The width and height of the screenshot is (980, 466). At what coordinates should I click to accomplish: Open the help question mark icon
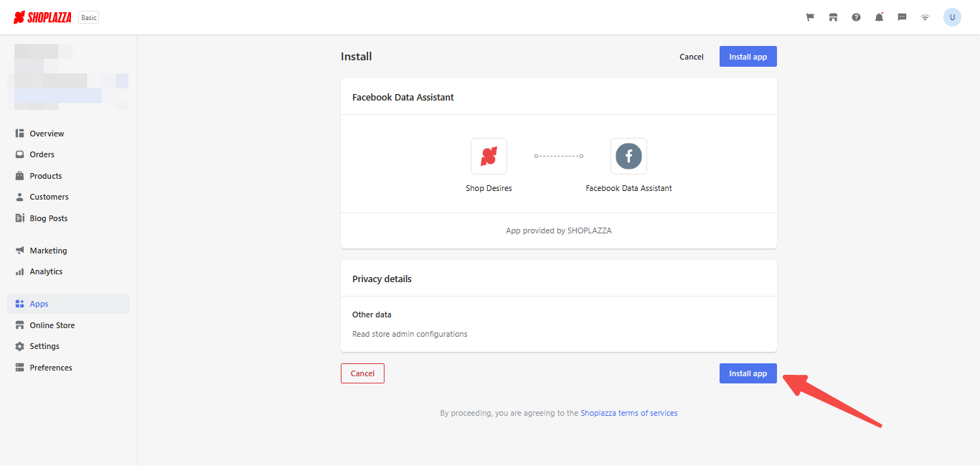[x=856, y=17]
